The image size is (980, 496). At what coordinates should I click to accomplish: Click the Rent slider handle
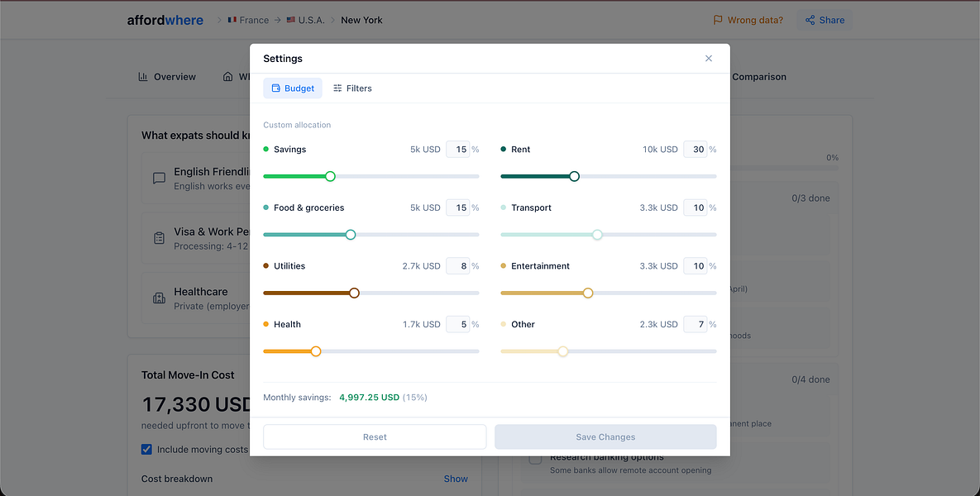pos(574,176)
